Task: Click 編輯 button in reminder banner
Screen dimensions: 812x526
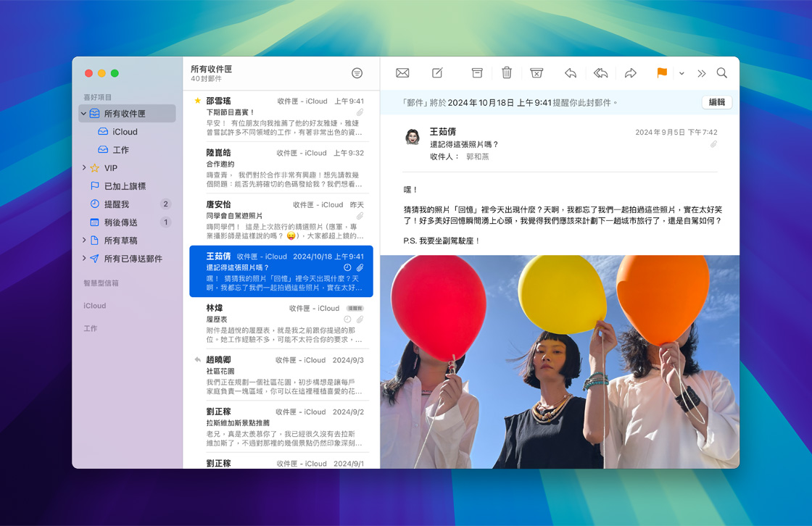Action: click(716, 103)
